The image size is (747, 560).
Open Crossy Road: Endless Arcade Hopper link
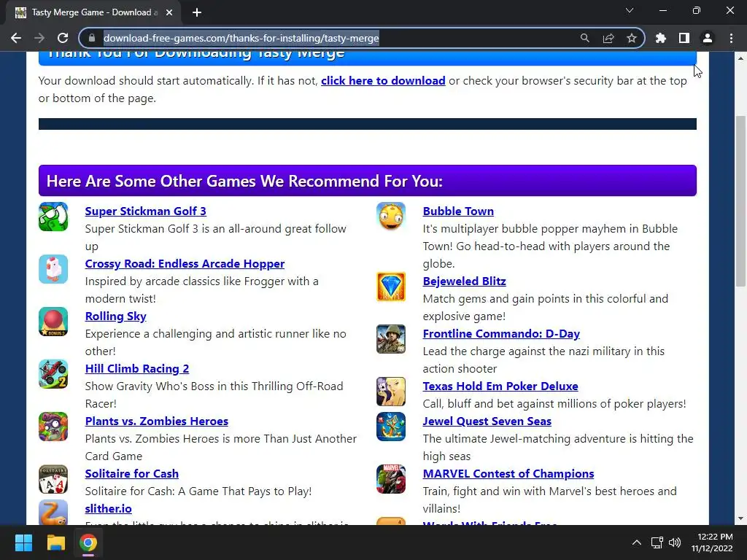[185, 263]
